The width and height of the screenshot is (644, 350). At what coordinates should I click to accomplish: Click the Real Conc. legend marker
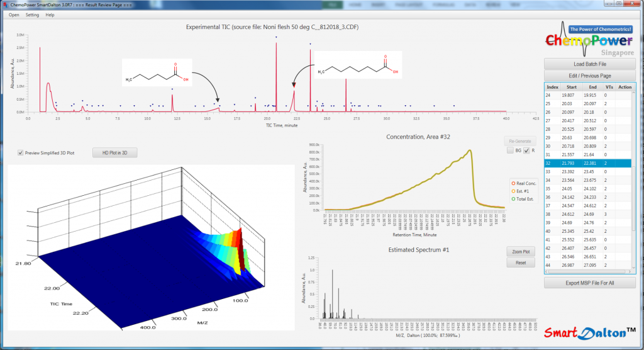point(513,183)
